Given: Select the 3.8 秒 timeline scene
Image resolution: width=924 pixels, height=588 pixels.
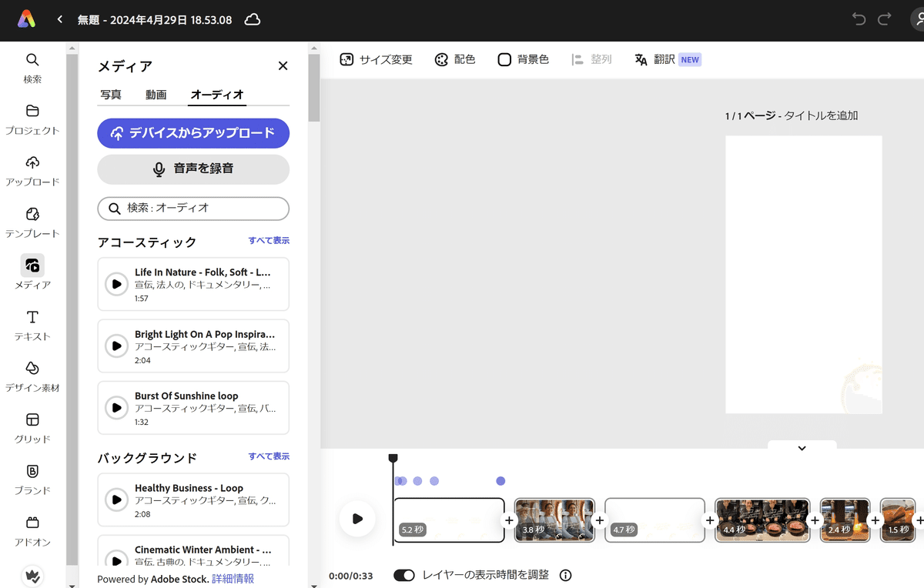Looking at the screenshot, I should tap(554, 520).
